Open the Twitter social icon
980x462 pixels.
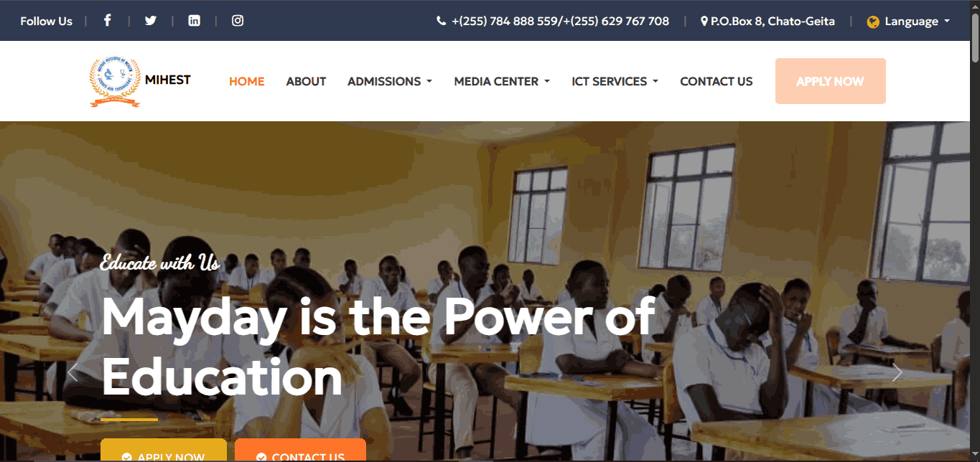click(150, 21)
